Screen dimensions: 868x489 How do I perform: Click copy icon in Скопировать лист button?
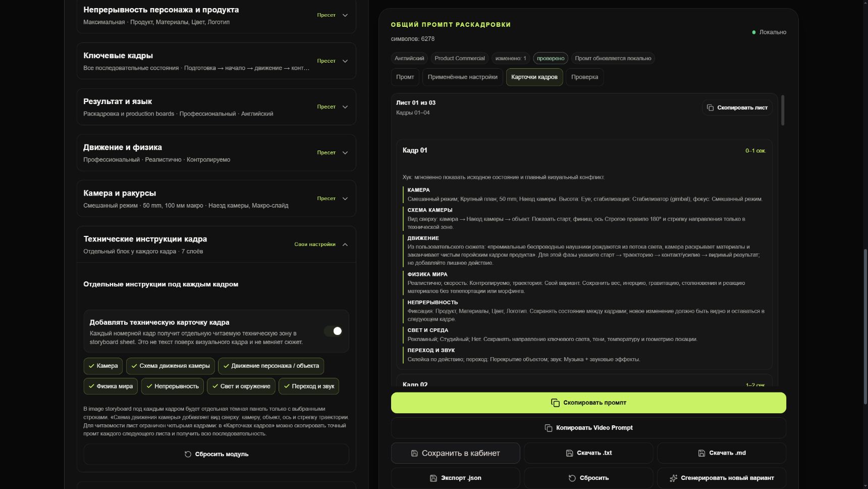click(x=710, y=108)
